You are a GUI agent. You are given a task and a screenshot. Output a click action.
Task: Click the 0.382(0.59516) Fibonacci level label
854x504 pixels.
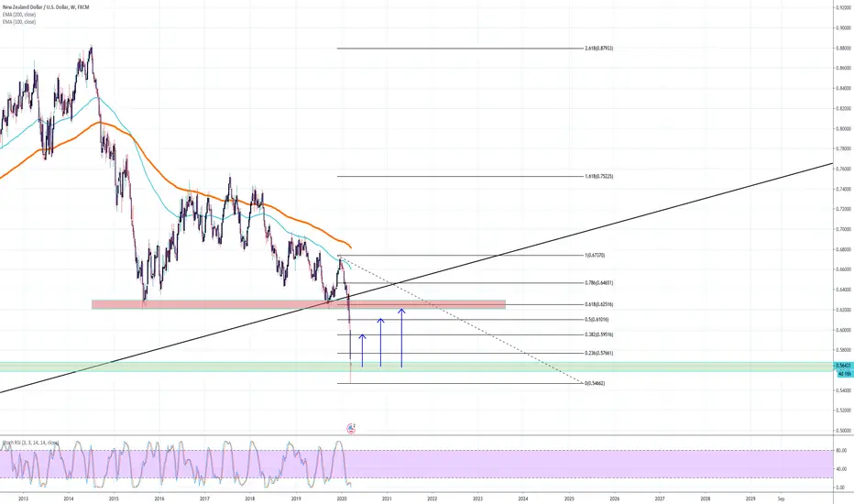[599, 335]
